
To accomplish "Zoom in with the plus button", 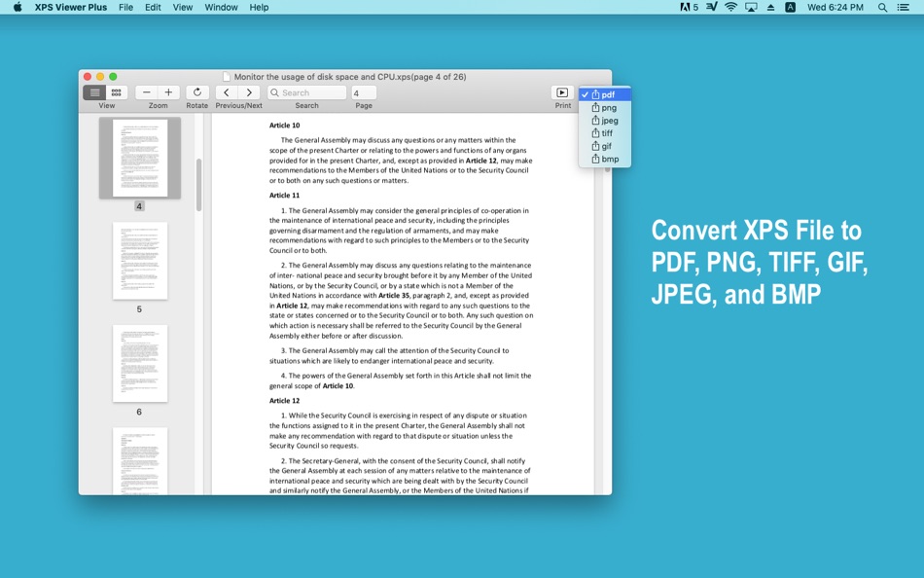I will pos(168,92).
